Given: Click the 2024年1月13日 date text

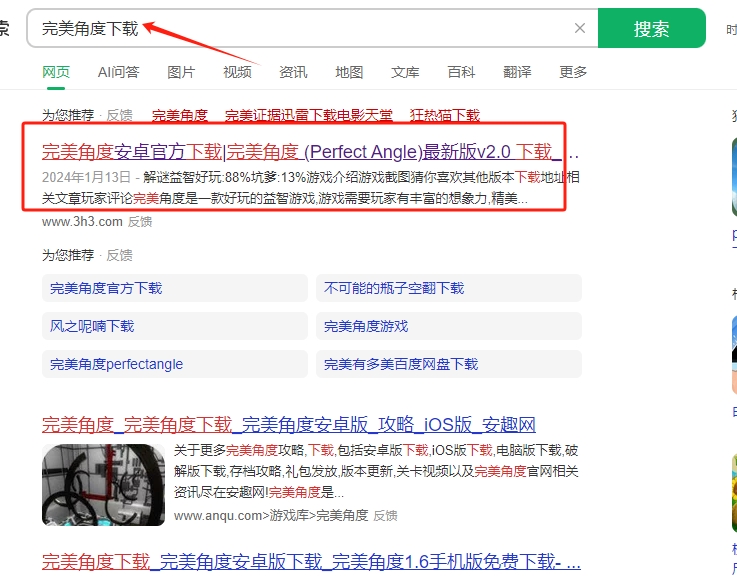Looking at the screenshot, I should point(86,177).
